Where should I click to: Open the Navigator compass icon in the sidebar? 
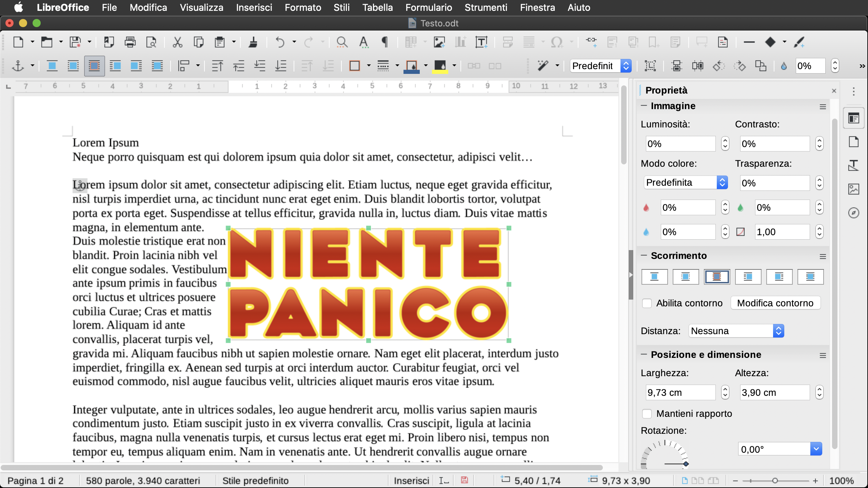pos(853,213)
